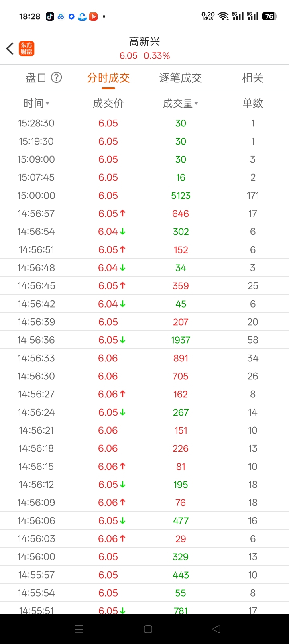Tap the 6.05 0.33% price quote
This screenshot has width=289, height=644.
click(x=144, y=56)
